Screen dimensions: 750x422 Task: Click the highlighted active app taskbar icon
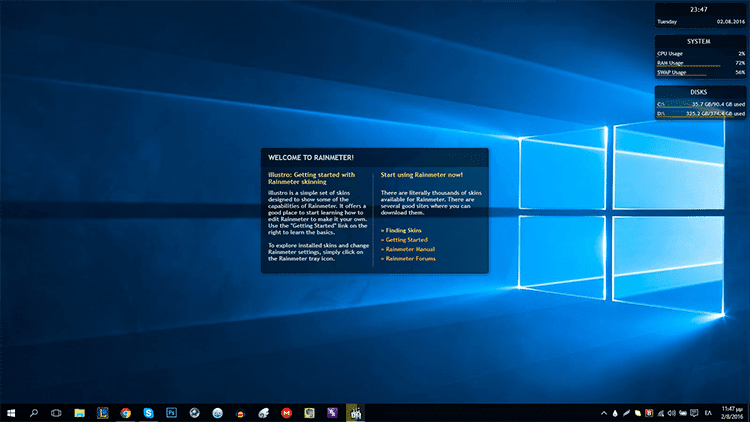click(355, 413)
